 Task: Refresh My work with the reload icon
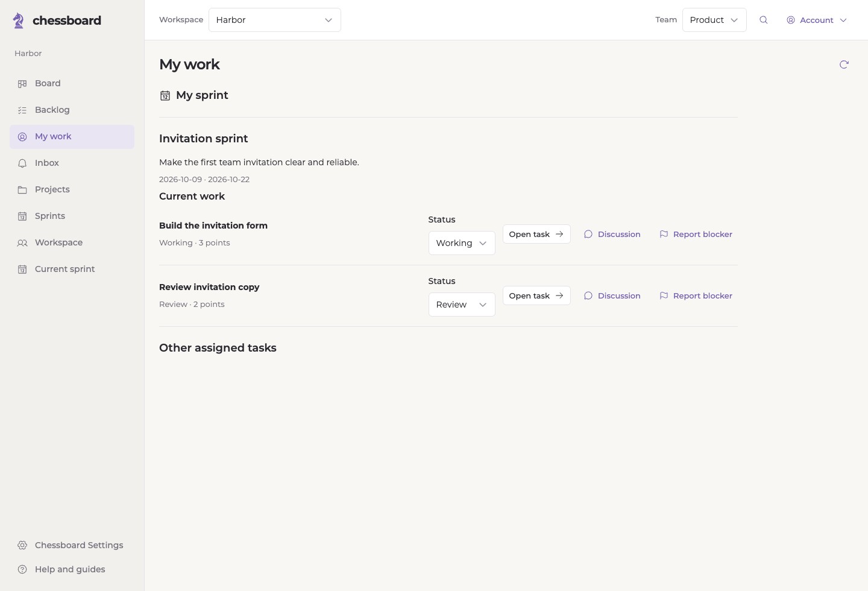point(844,65)
